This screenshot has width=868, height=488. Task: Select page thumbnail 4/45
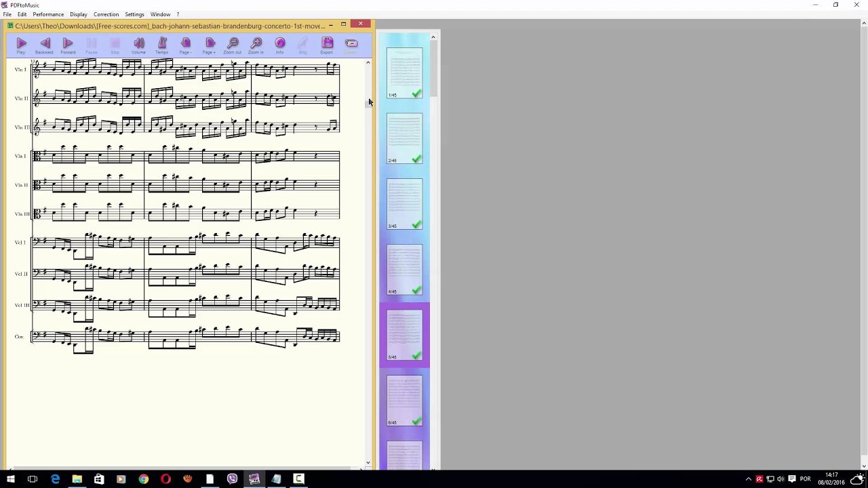(405, 270)
